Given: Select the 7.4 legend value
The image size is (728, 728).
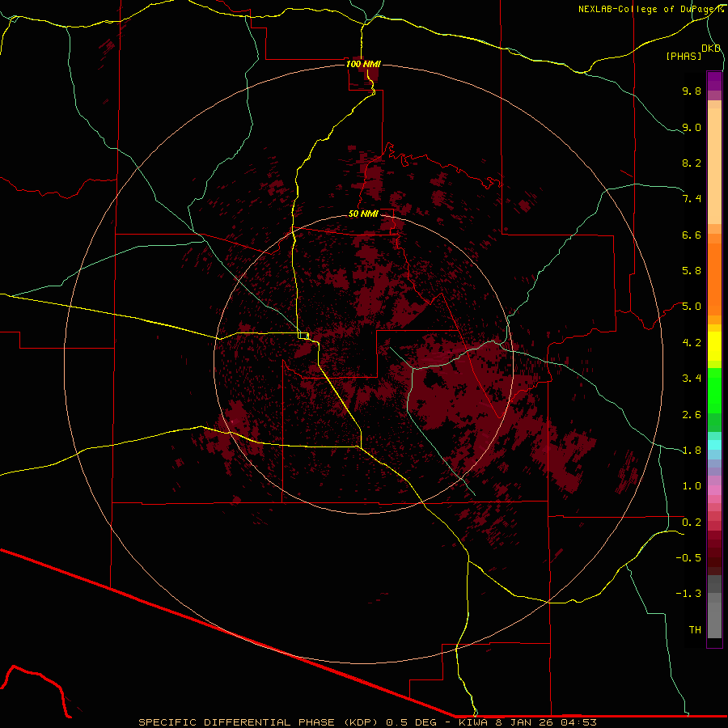Looking at the screenshot, I should tap(692, 199).
